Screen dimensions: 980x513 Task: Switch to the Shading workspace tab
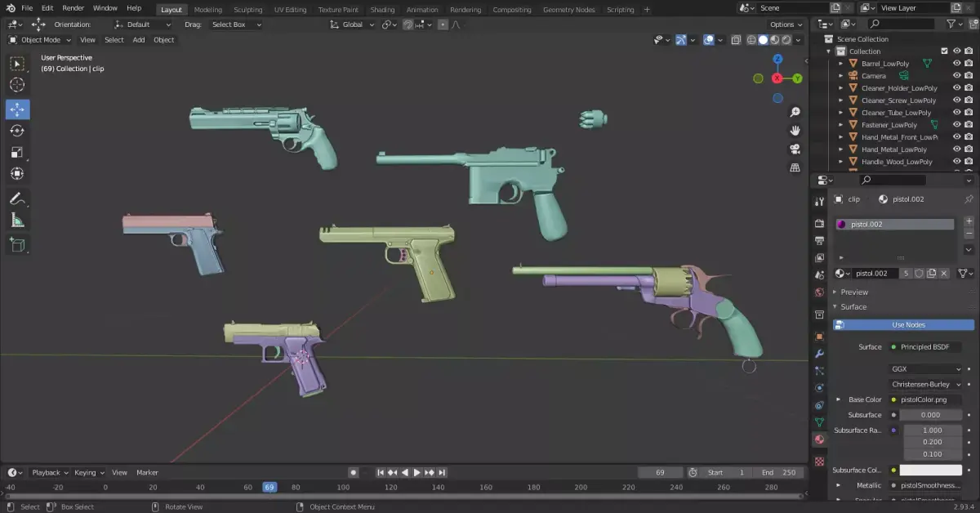tap(382, 10)
